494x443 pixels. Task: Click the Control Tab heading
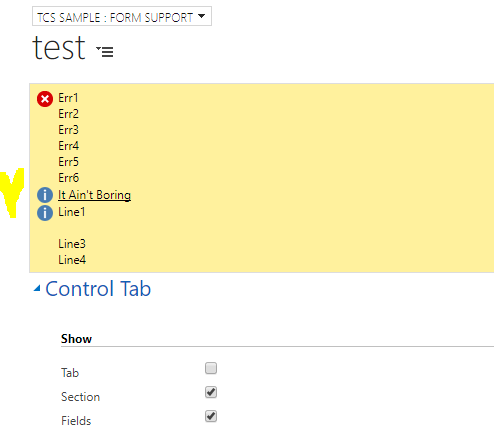pos(98,289)
